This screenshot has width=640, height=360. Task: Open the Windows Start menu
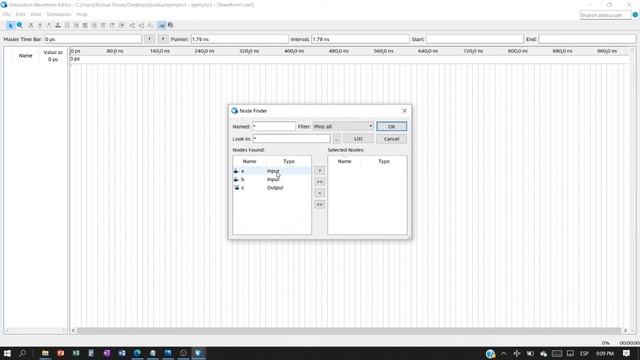7,353
